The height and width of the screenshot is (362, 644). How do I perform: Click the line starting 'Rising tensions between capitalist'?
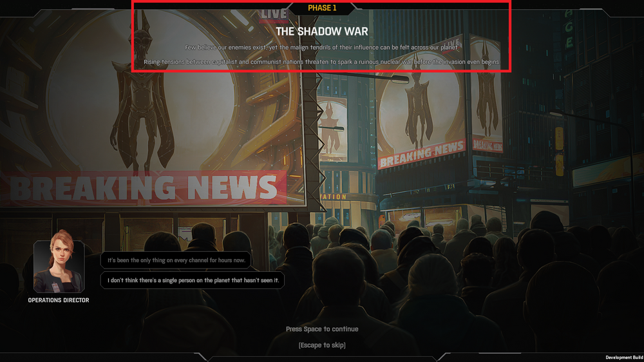tap(322, 62)
